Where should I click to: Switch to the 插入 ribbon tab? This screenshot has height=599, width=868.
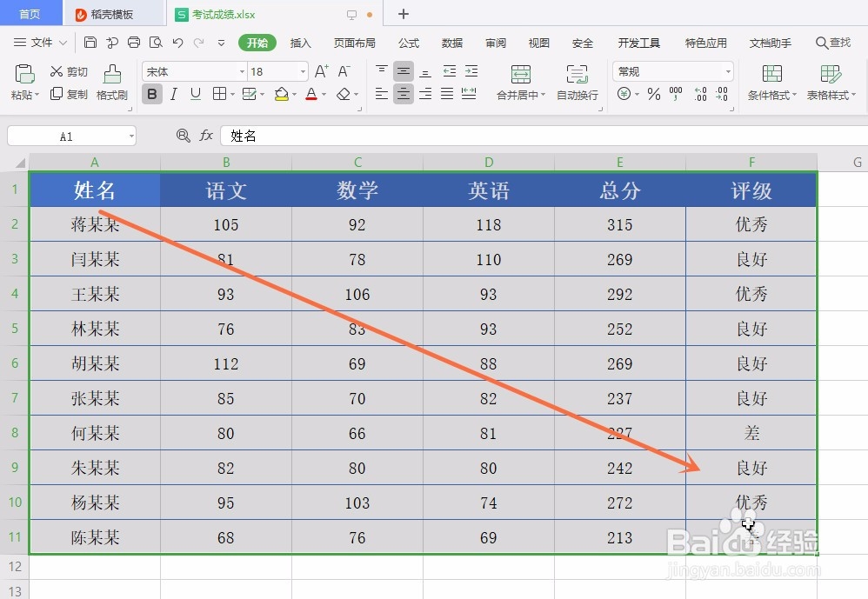[301, 43]
